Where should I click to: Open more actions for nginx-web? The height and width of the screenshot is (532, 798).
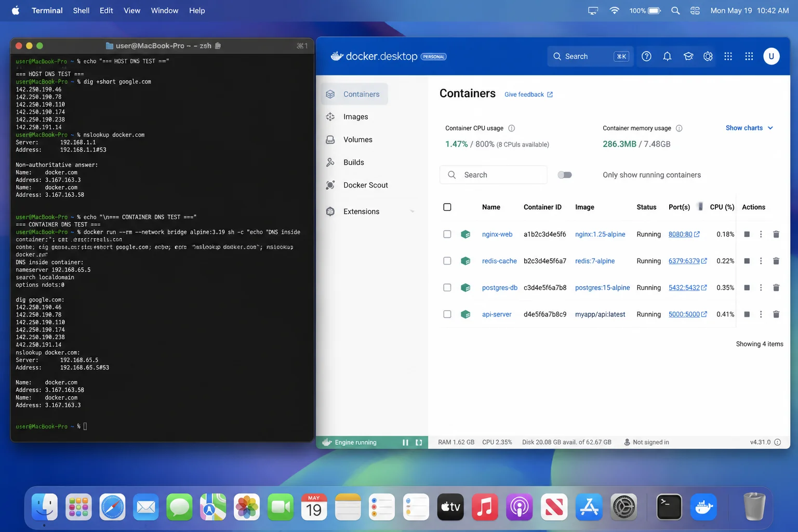point(761,234)
